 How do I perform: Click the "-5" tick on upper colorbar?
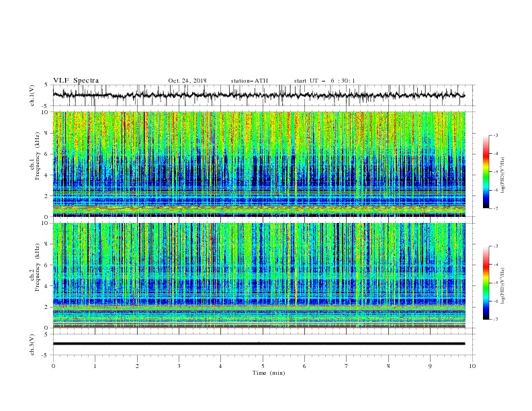(495, 172)
